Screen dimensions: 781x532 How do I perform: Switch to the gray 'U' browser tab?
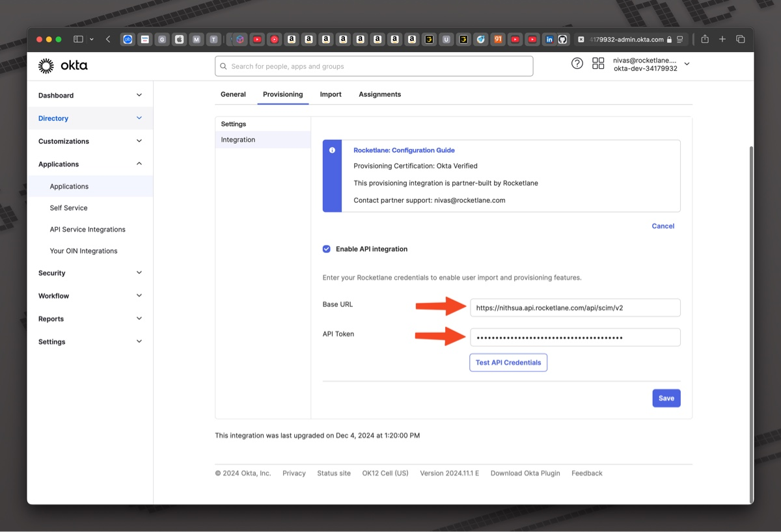(x=446, y=39)
